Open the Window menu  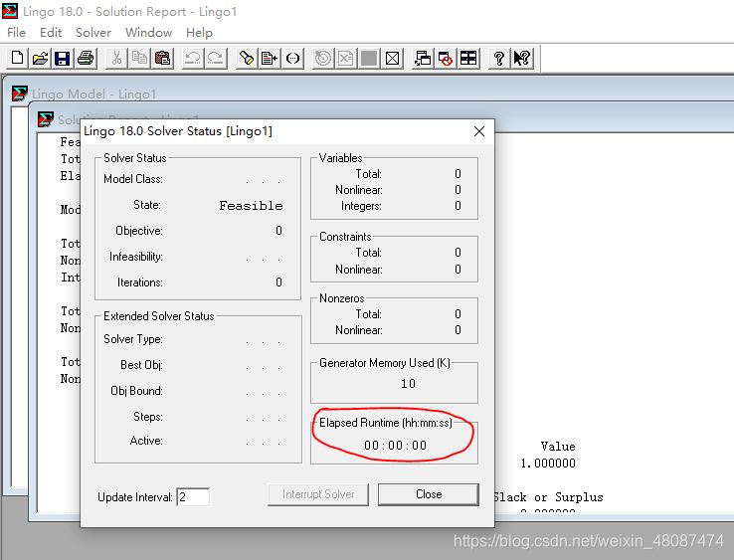point(148,32)
